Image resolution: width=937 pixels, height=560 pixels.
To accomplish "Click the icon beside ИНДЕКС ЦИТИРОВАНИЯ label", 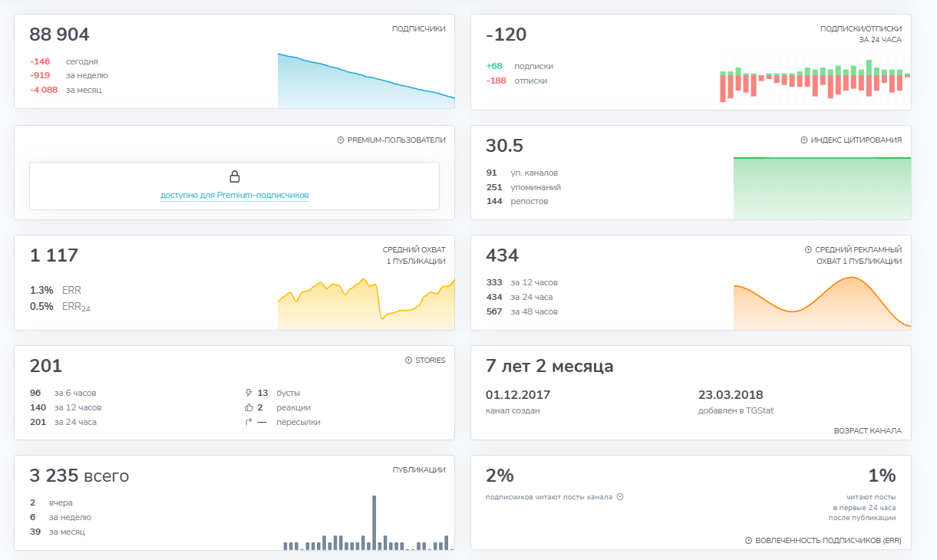I will [804, 140].
